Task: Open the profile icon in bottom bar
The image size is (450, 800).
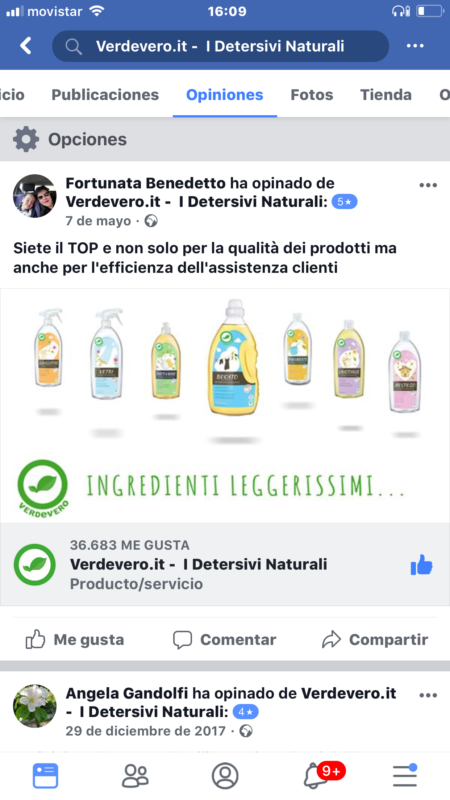Action: [225, 776]
